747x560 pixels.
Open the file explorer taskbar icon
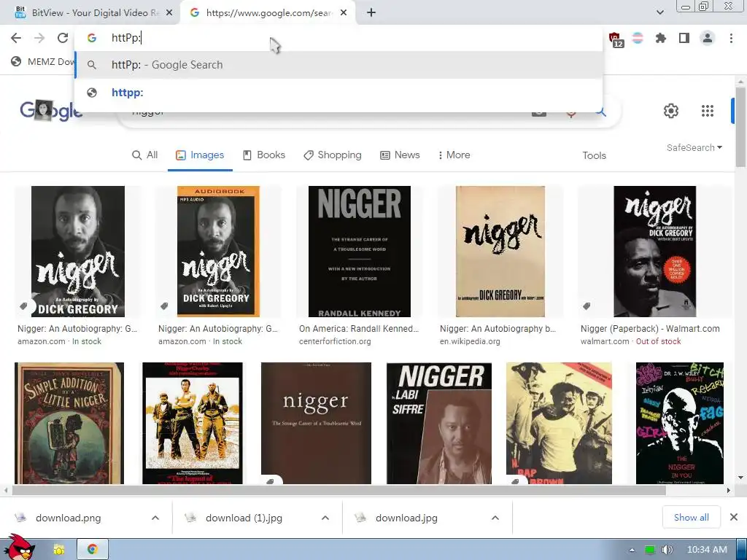point(58,550)
